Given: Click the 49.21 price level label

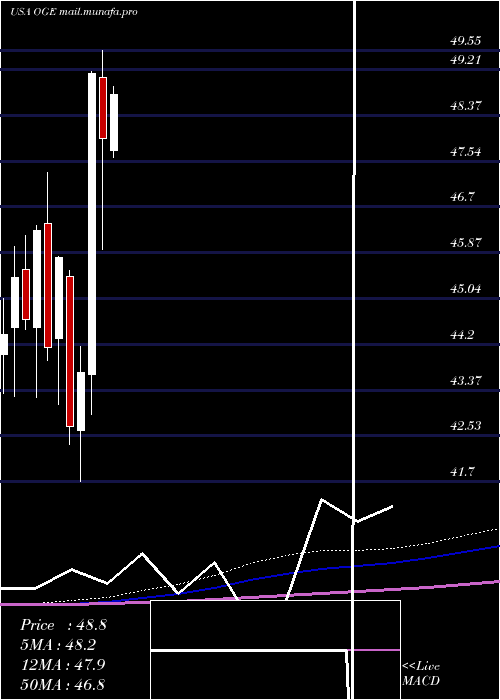Looking at the screenshot, I should click(x=466, y=60).
